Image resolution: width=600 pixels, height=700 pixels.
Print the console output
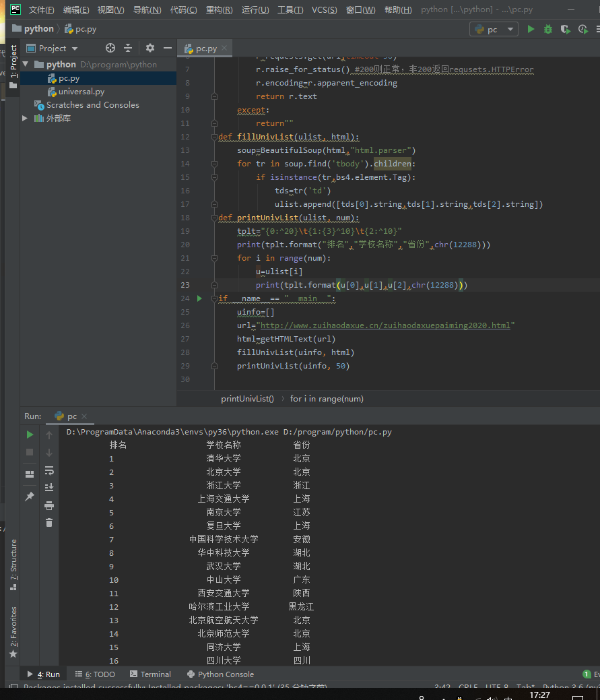coord(49,506)
